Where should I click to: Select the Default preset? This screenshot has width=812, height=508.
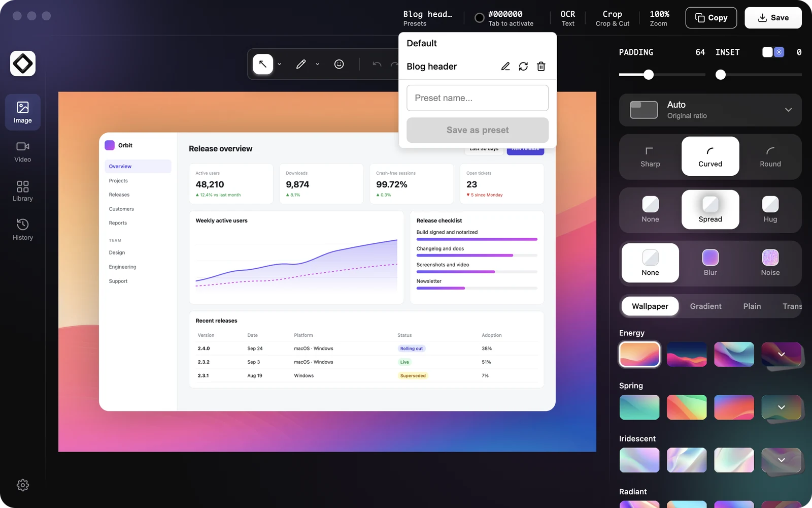coord(422,43)
